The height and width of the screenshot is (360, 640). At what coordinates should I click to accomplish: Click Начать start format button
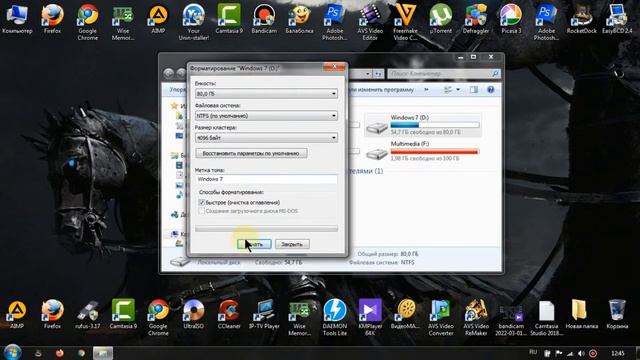[254, 244]
